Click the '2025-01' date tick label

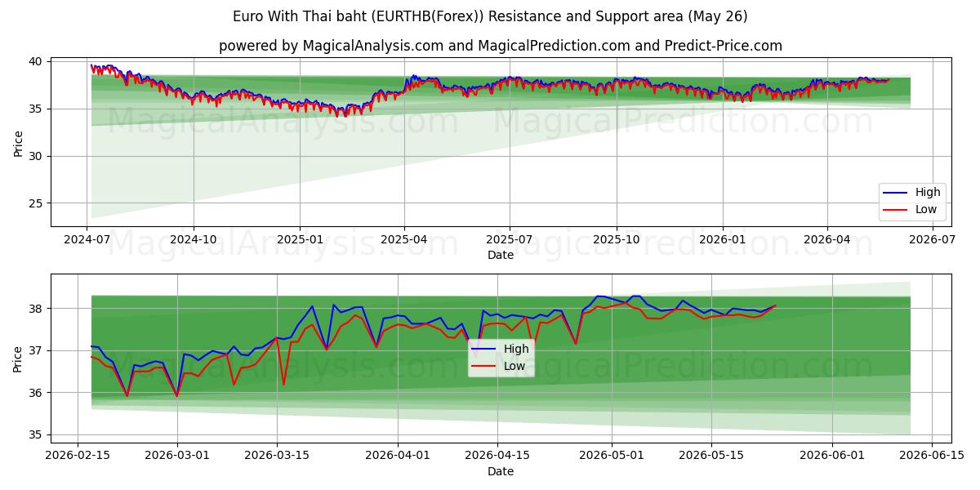pyautogui.click(x=300, y=240)
